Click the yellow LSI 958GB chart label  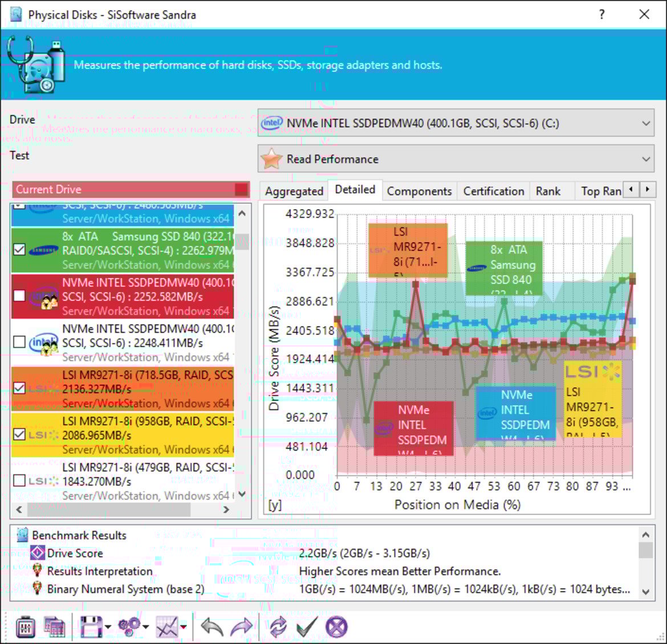pyautogui.click(x=592, y=399)
